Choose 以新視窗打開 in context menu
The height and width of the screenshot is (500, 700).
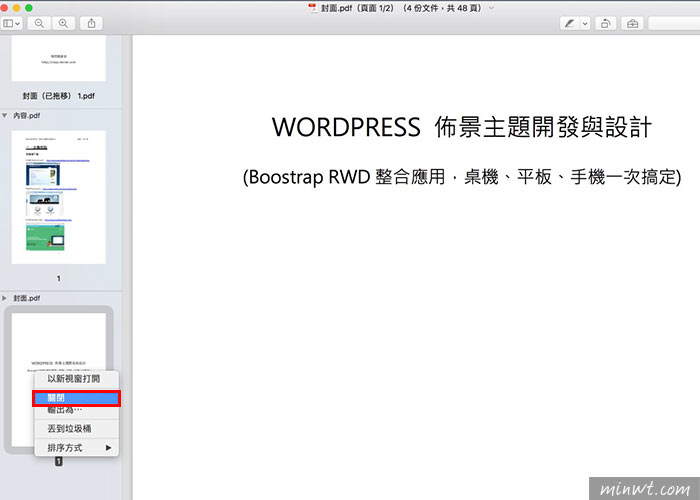coord(76,379)
